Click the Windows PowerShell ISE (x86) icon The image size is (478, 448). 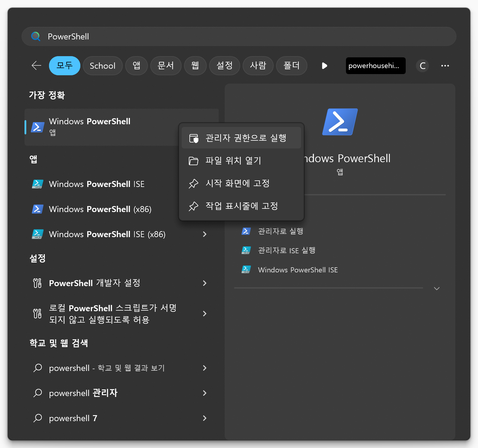tap(38, 234)
